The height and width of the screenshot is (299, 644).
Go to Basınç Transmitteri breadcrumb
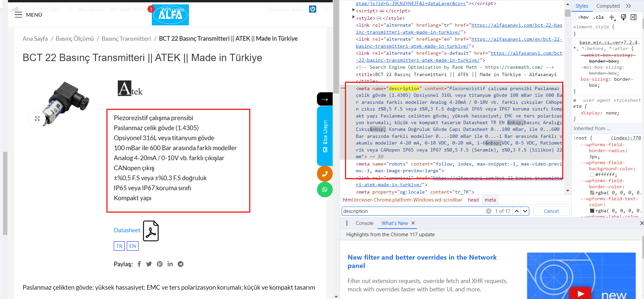pyautogui.click(x=126, y=39)
